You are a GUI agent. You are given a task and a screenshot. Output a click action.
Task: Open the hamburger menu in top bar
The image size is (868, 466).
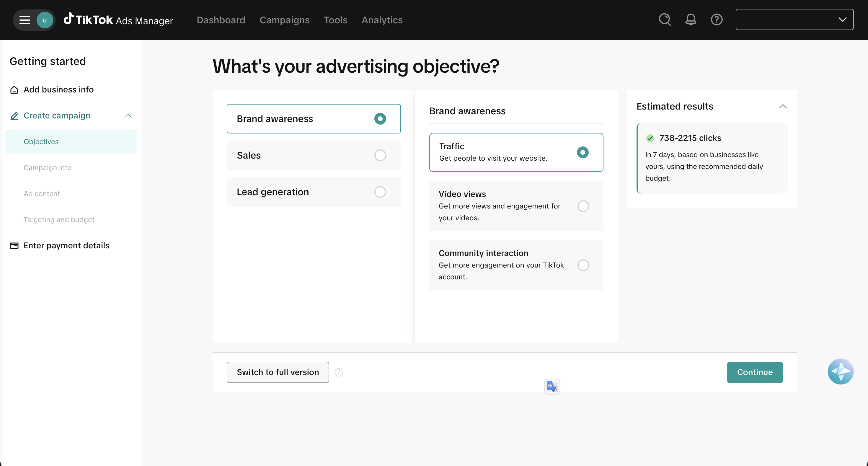(24, 20)
